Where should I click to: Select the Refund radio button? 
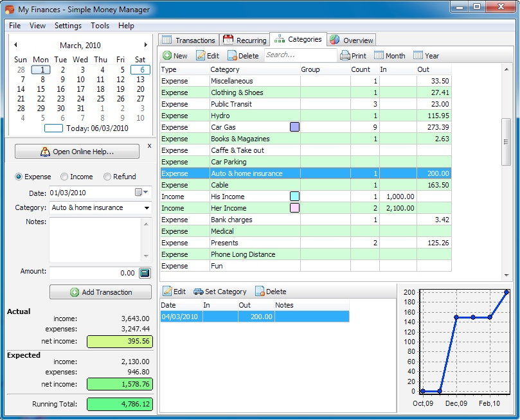(x=107, y=177)
